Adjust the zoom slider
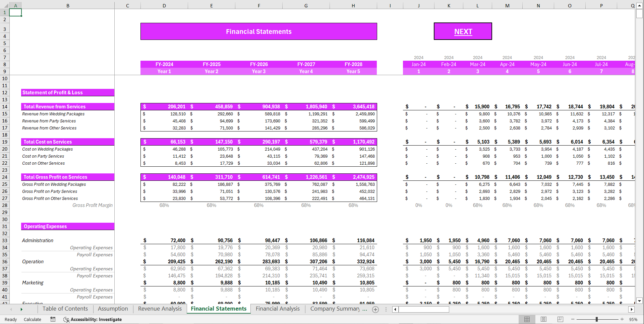644x324 pixels. pyautogui.click(x=597, y=319)
